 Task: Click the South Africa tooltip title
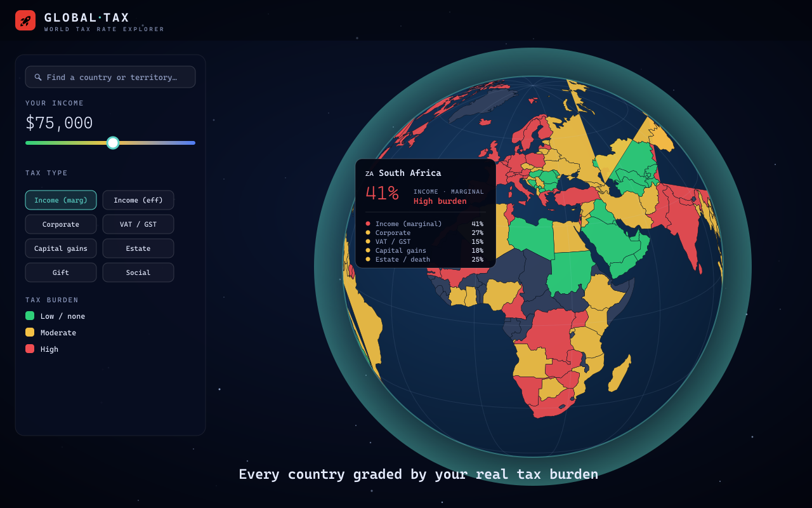410,173
